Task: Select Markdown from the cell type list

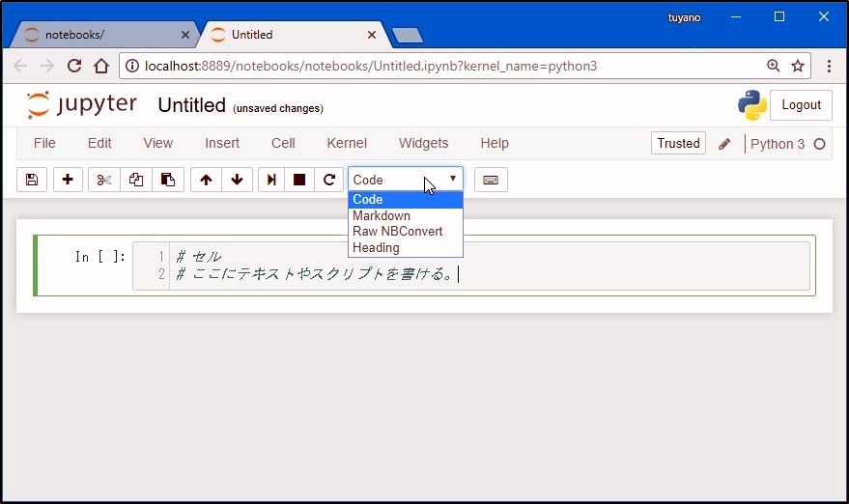Action: pyautogui.click(x=382, y=215)
